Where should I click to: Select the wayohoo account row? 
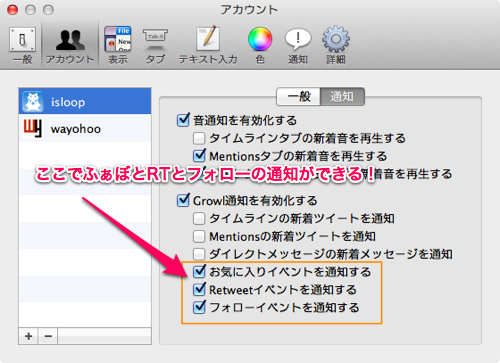pos(85,128)
